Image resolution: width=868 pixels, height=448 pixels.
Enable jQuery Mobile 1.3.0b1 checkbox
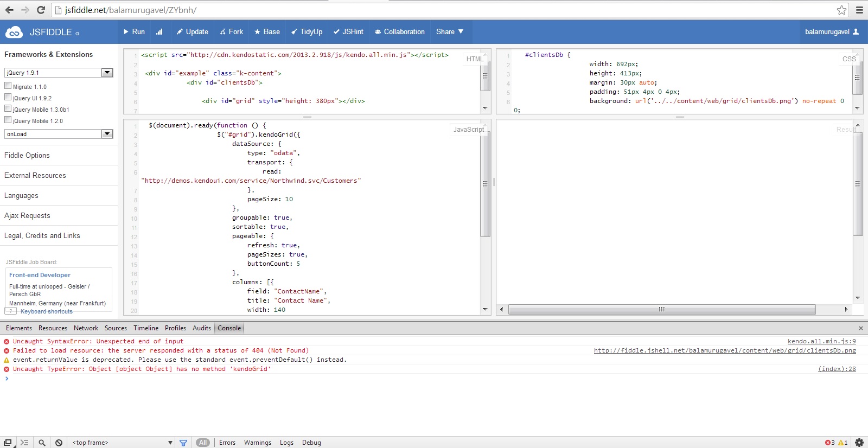click(8, 108)
